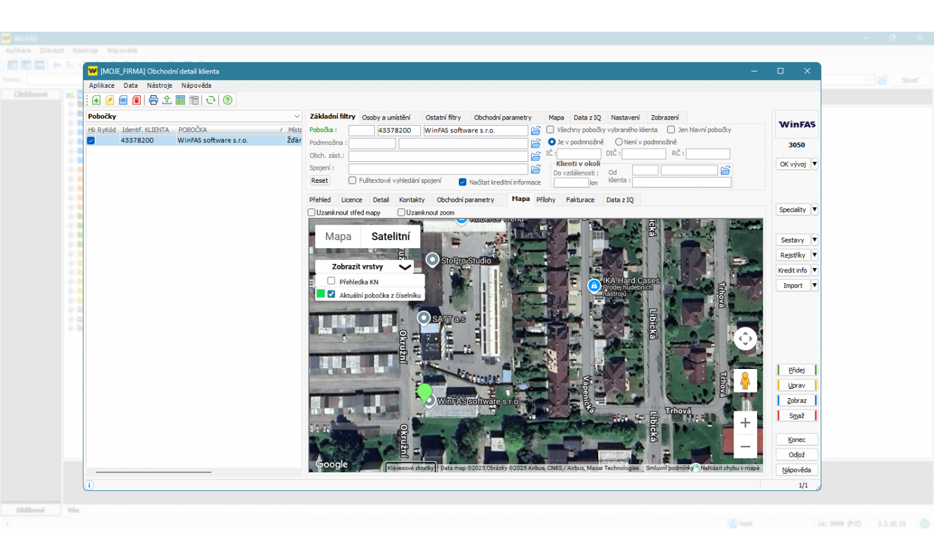This screenshot has width=934, height=560.
Task: Click the blue view record eye icon
Action: (x=123, y=100)
